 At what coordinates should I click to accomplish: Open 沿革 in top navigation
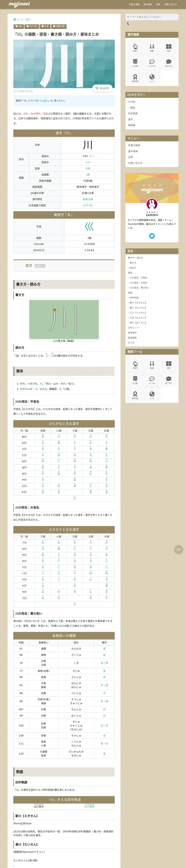tap(158, 4)
